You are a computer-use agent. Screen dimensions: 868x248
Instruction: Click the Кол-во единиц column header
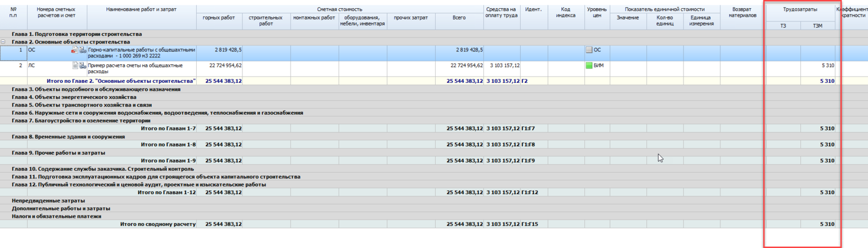pos(665,20)
